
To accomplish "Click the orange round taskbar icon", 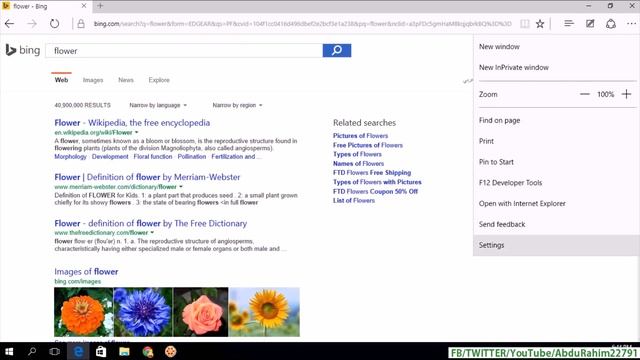I will (x=171, y=351).
